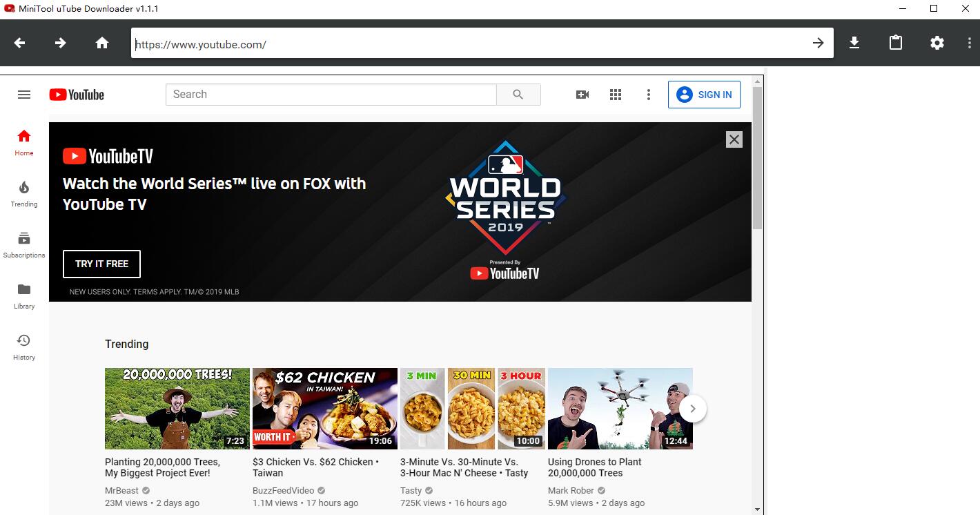Image resolution: width=980 pixels, height=515 pixels.
Task: Click the go arrow in the address bar
Action: pos(818,43)
